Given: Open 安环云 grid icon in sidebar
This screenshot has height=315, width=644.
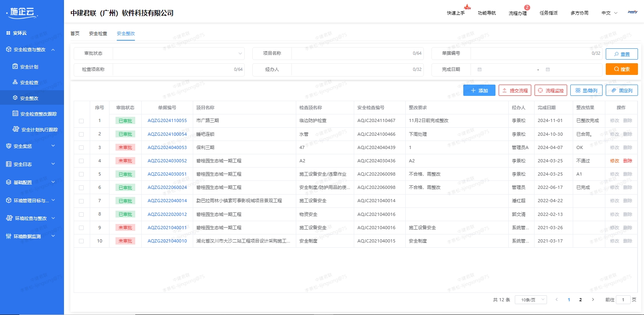Looking at the screenshot, I should [8, 33].
